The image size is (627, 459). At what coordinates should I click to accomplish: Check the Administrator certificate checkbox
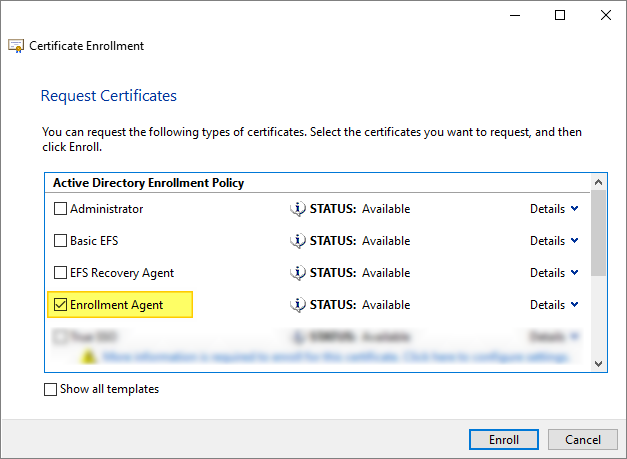(60, 209)
